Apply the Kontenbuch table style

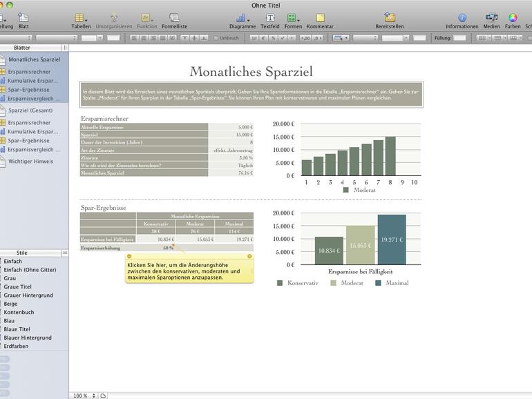pyautogui.click(x=19, y=312)
